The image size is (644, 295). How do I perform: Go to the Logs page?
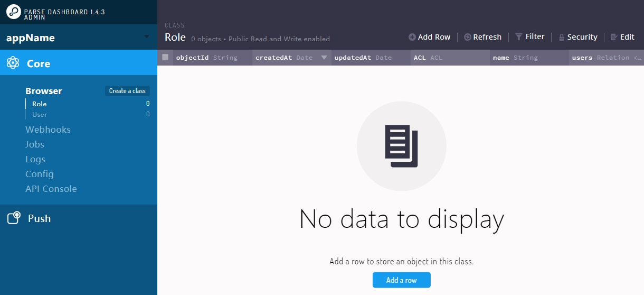tap(35, 159)
